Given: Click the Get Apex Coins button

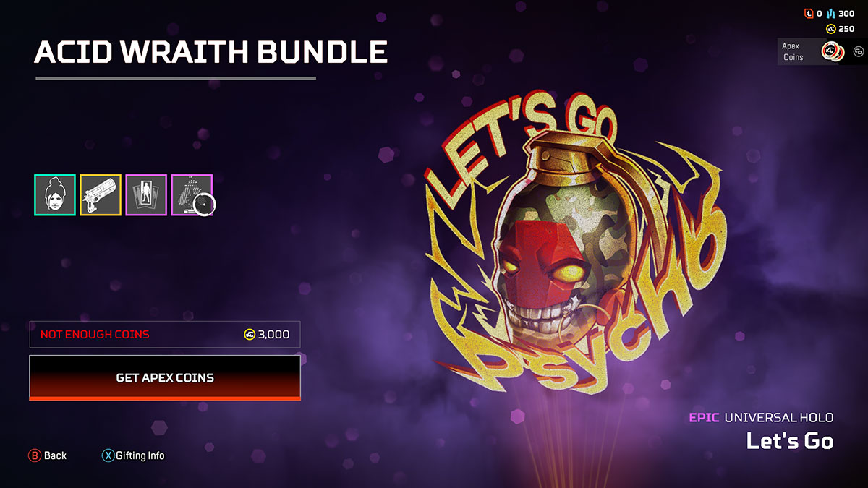Looking at the screenshot, I should pos(165,377).
